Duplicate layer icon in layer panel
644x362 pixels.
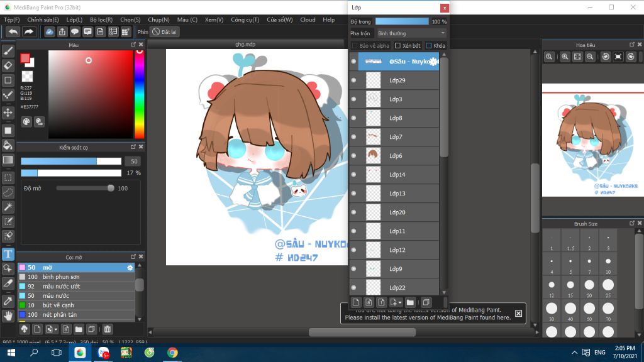coord(426,302)
